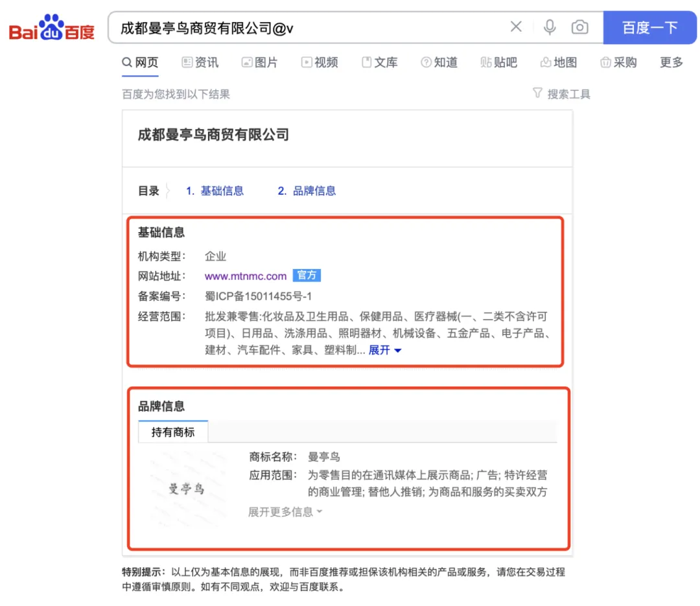
Task: Click the 特别提示 disclaimer heading
Action: click(144, 572)
